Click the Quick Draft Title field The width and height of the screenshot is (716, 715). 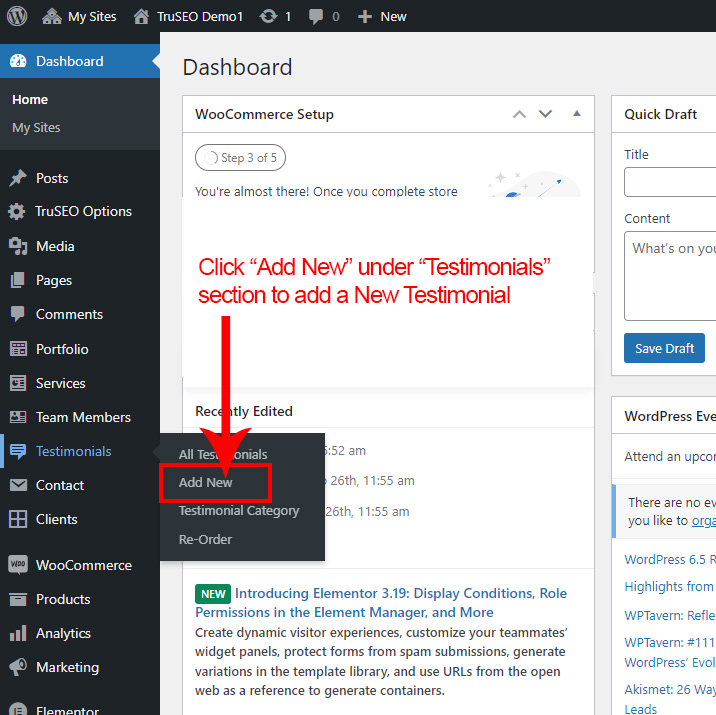pos(670,182)
